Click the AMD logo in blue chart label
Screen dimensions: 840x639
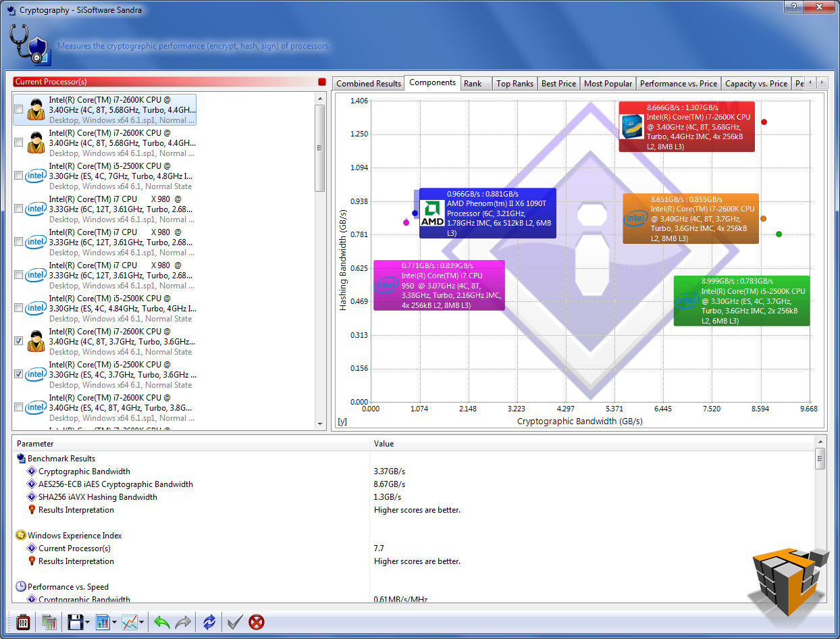click(x=432, y=213)
